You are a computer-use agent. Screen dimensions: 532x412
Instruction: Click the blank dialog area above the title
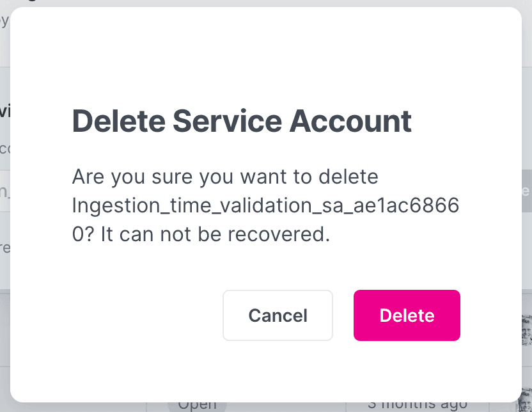pos(266,58)
